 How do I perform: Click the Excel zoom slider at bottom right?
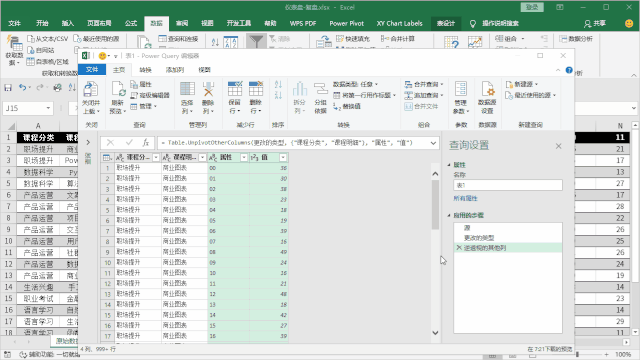pos(577,354)
